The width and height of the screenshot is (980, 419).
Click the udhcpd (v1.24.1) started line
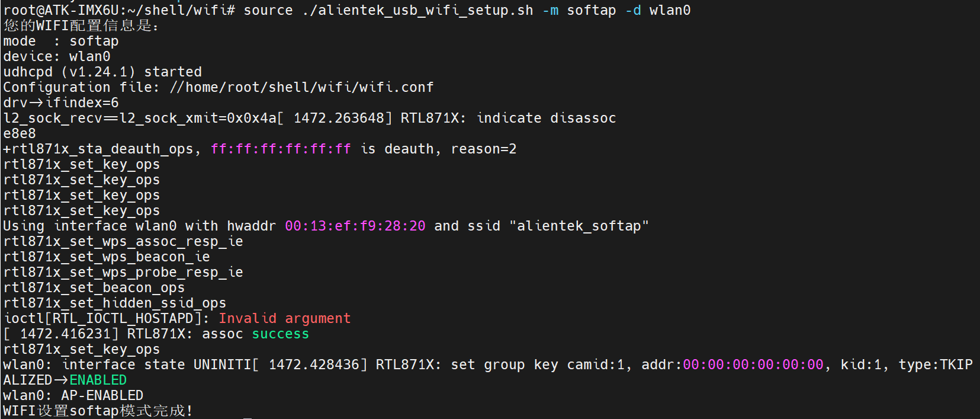click(102, 72)
